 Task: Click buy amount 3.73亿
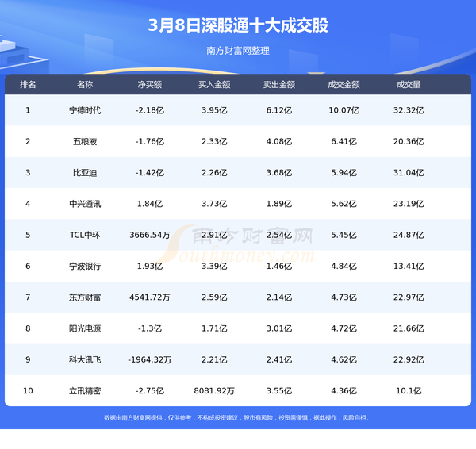coord(214,204)
